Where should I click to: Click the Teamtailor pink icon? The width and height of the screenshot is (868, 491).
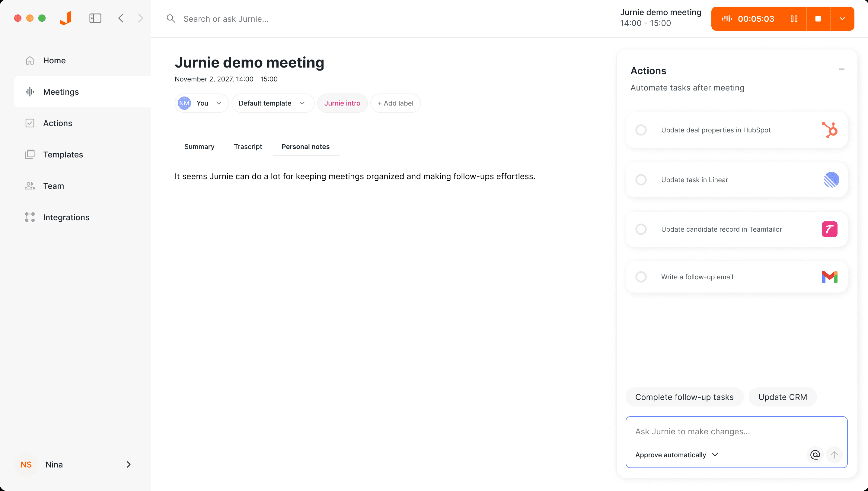pos(830,229)
